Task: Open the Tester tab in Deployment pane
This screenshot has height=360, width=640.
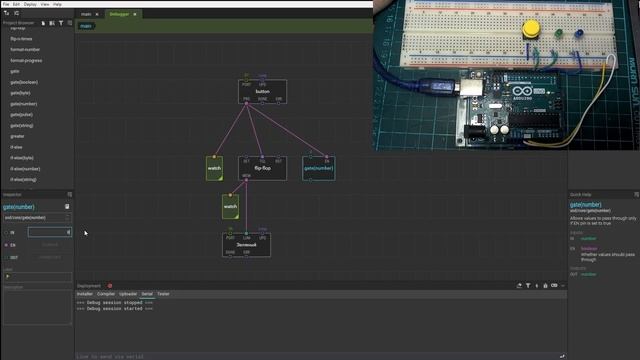Action: pos(163,294)
